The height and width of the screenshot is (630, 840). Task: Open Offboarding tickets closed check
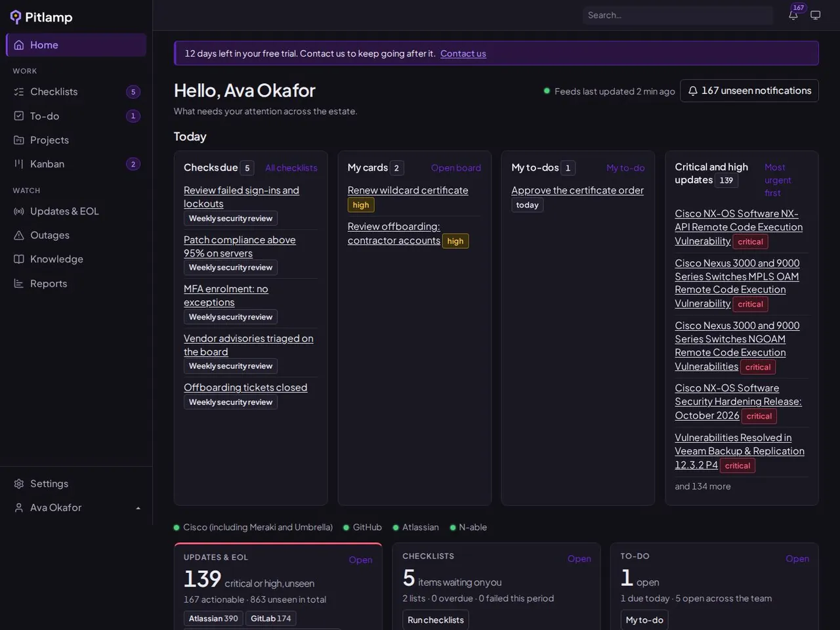point(245,388)
